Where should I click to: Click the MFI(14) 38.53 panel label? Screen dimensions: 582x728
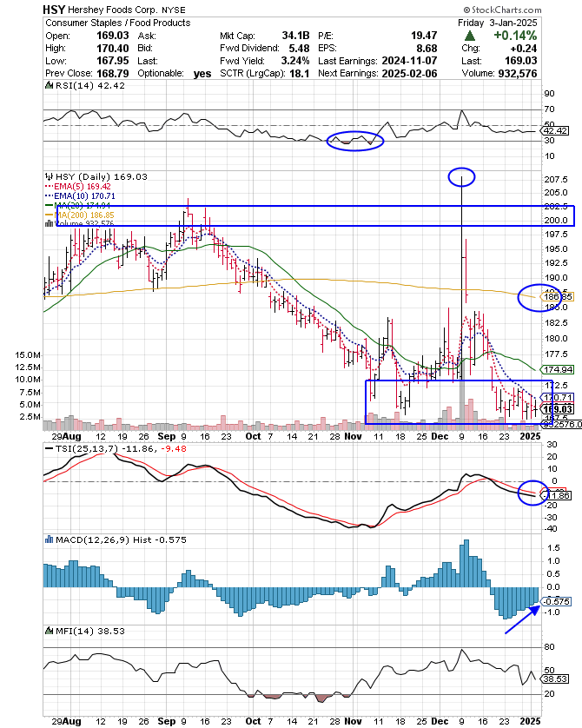point(90,631)
